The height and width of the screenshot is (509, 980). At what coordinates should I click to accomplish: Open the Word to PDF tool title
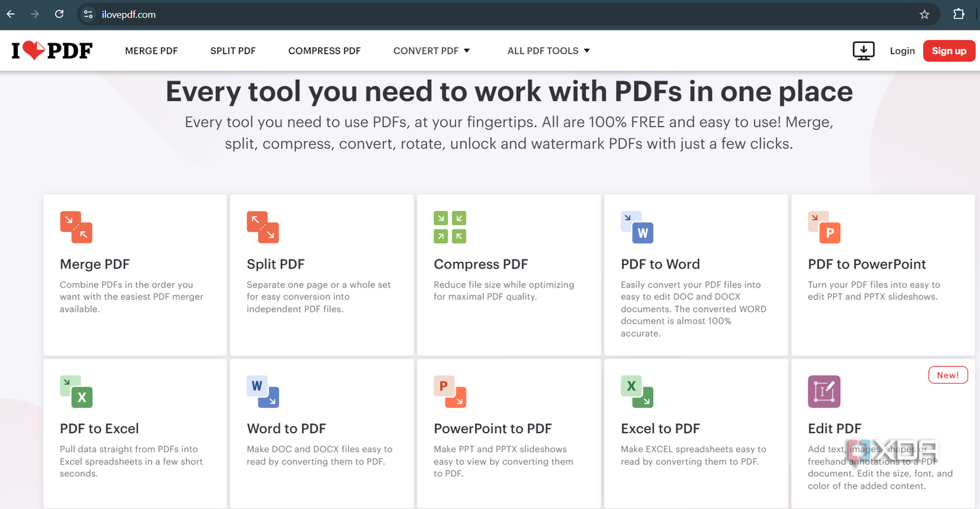pyautogui.click(x=286, y=429)
